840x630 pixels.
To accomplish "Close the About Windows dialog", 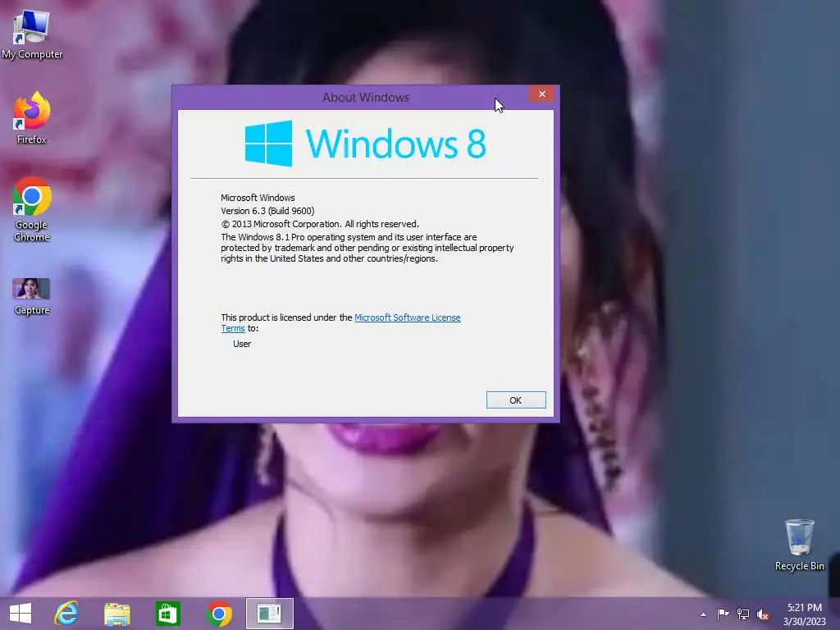I will [541, 94].
